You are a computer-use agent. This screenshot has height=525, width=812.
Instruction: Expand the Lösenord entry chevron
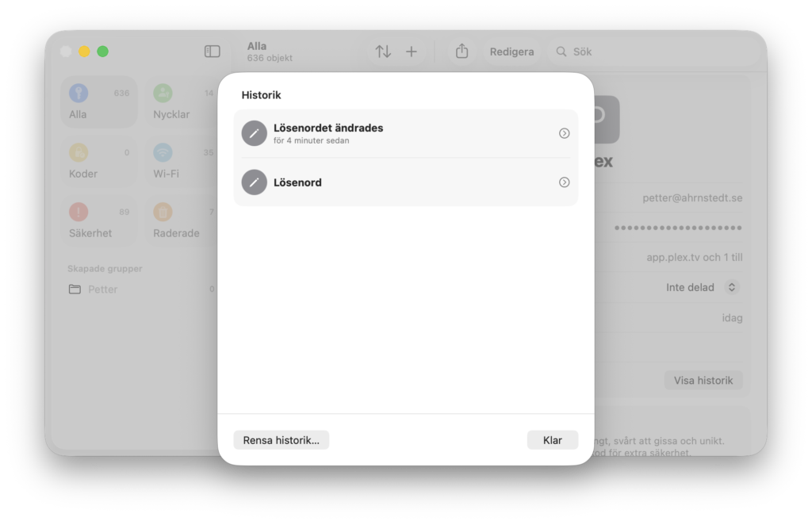564,182
